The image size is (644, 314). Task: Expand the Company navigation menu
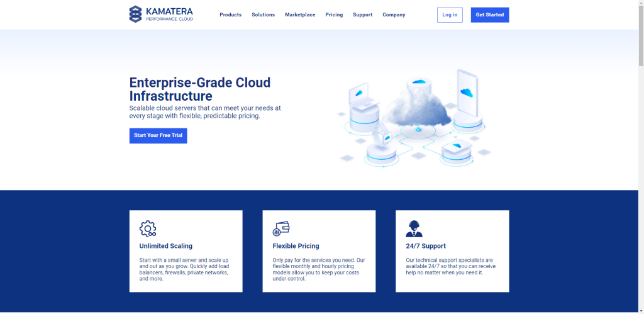coord(394,14)
